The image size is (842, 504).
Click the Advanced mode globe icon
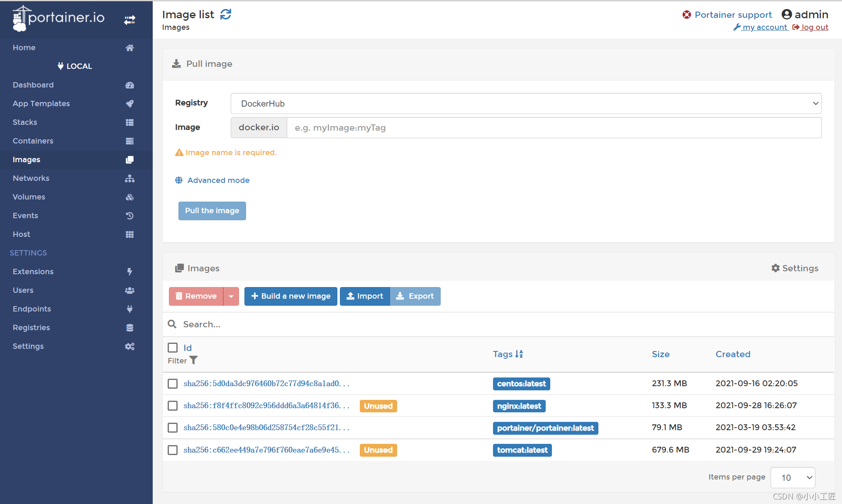pyautogui.click(x=179, y=180)
